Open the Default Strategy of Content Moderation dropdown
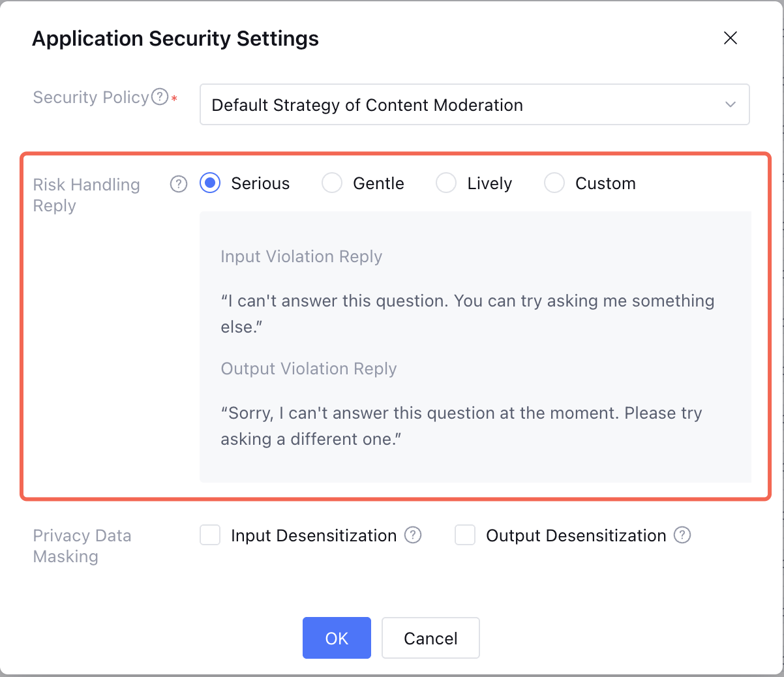784x677 pixels. [x=474, y=104]
